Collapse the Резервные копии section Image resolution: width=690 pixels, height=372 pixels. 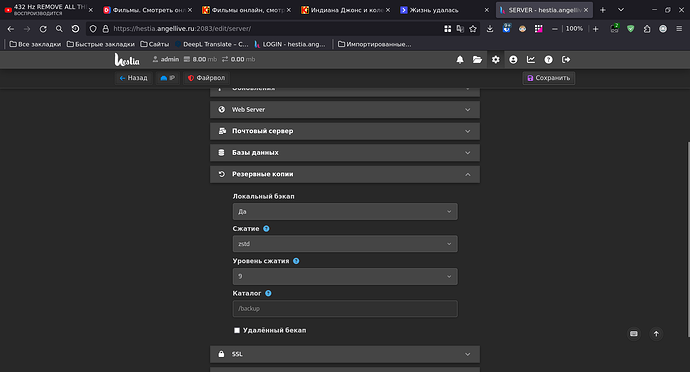345,174
